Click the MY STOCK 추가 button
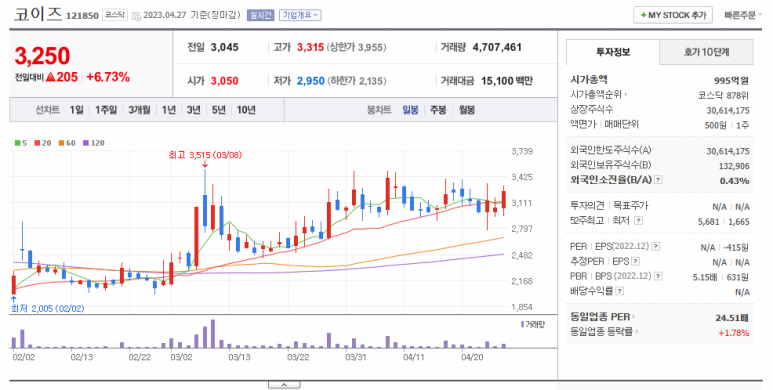773x390 pixels. click(x=673, y=15)
